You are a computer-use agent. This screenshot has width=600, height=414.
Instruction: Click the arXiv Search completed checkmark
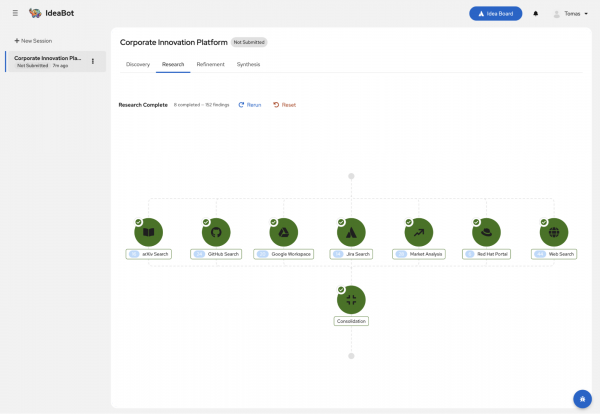point(139,222)
